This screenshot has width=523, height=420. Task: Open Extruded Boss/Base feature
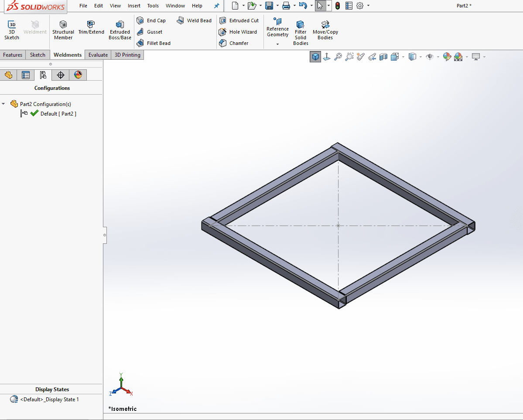coord(120,30)
